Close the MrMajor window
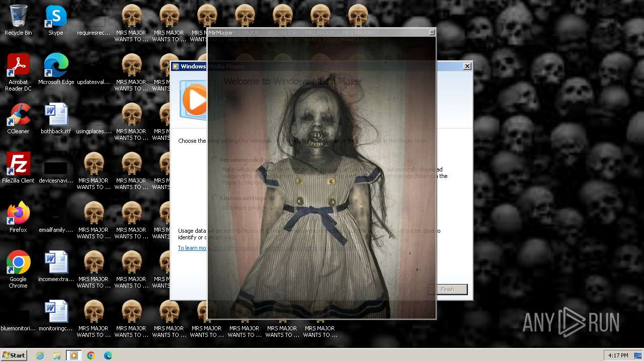 coord(432,32)
